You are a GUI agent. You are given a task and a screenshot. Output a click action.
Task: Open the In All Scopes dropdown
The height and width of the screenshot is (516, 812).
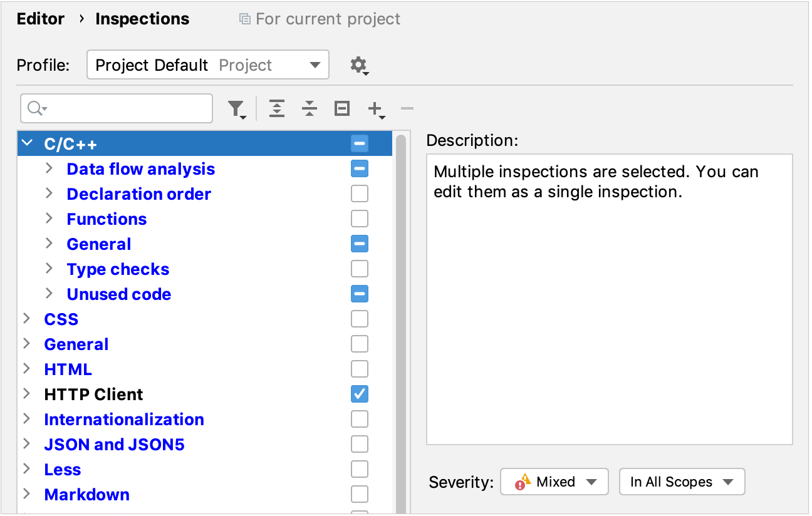pos(682,482)
